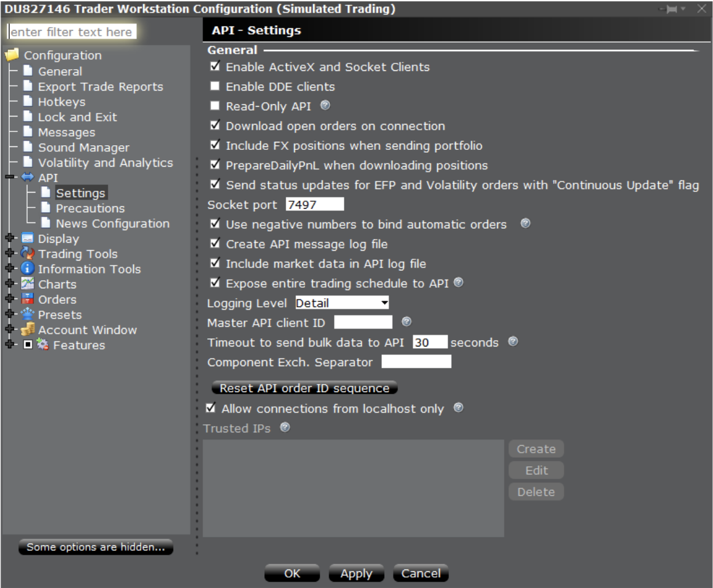Image resolution: width=713 pixels, height=588 pixels.
Task: Disable Create API message log file
Action: [x=214, y=243]
